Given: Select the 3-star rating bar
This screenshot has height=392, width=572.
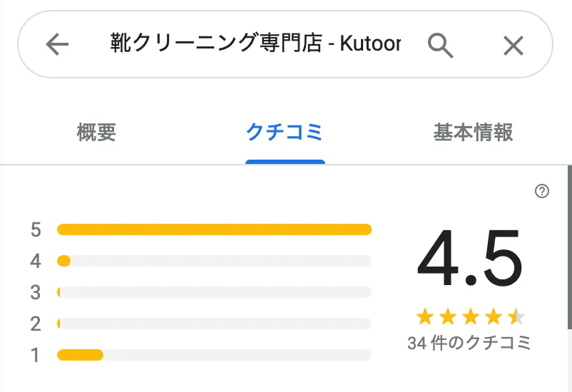Looking at the screenshot, I should coord(214,292).
